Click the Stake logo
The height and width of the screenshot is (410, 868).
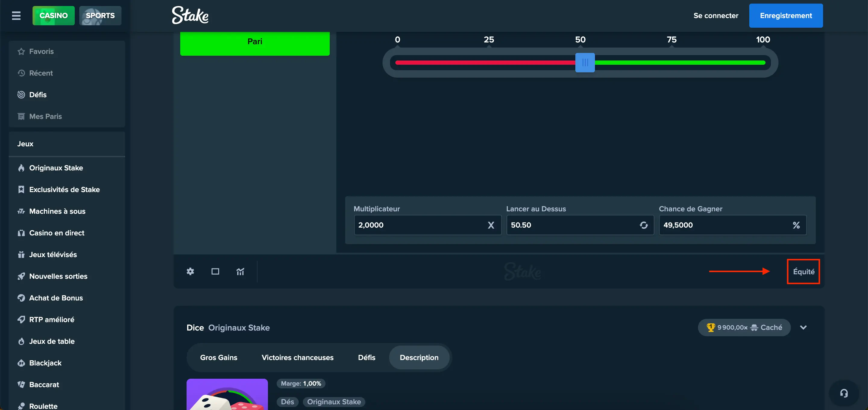point(190,15)
